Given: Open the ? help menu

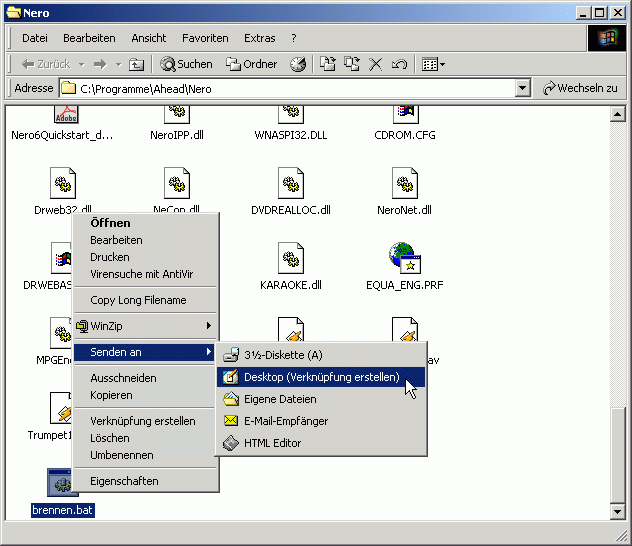Looking at the screenshot, I should (294, 38).
